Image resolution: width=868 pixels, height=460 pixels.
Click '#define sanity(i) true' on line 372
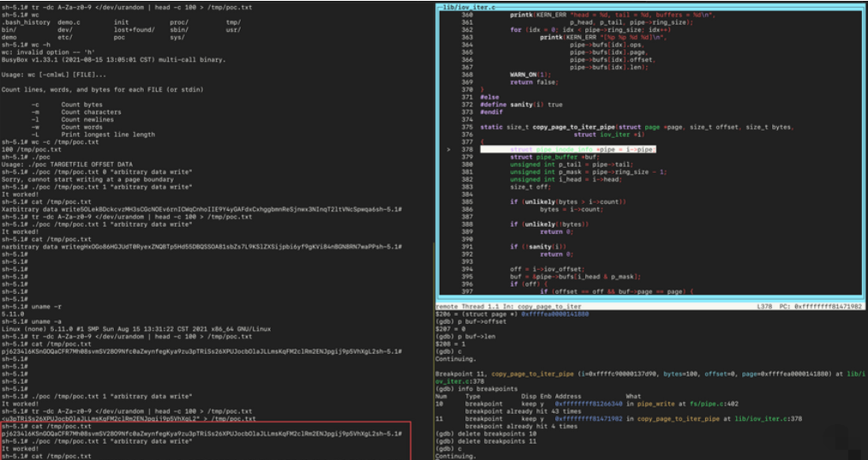pos(521,105)
